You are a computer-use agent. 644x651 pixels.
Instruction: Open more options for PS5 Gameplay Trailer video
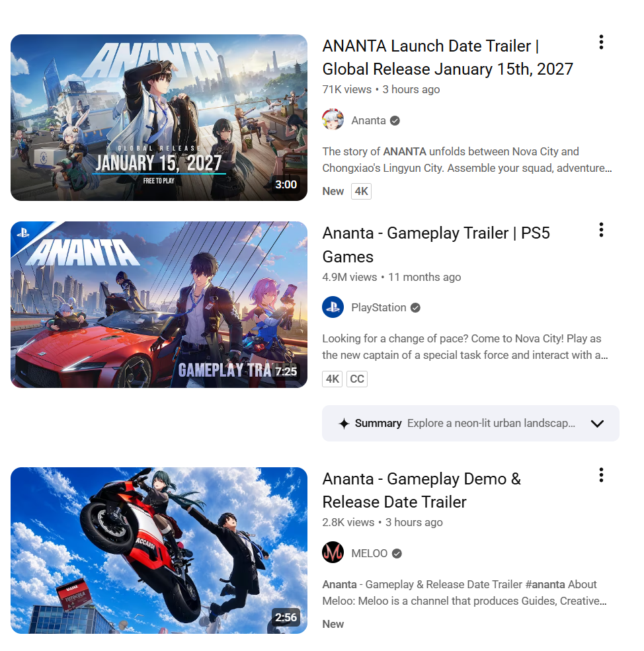click(x=601, y=229)
